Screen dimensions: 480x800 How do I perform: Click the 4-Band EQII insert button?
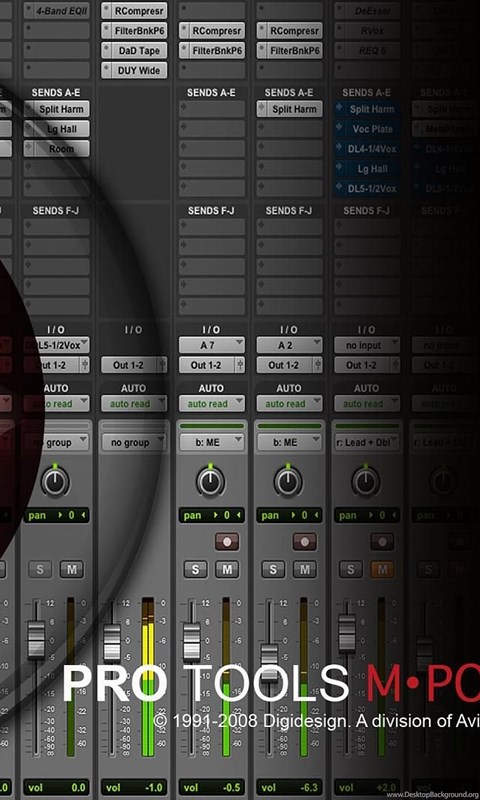[57, 11]
